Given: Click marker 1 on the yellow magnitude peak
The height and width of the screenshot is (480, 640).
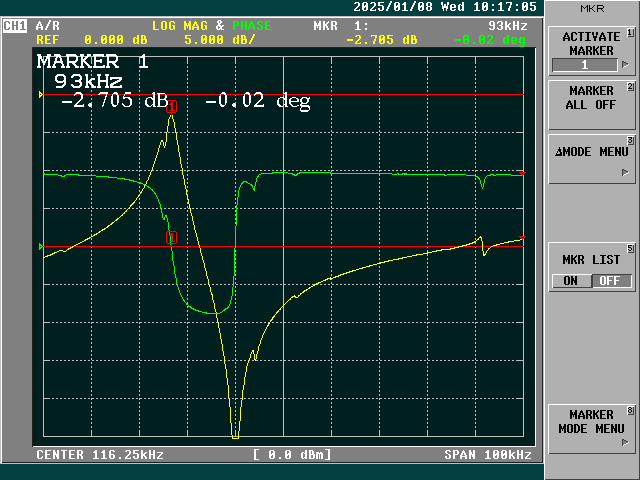Looking at the screenshot, I should (172, 106).
